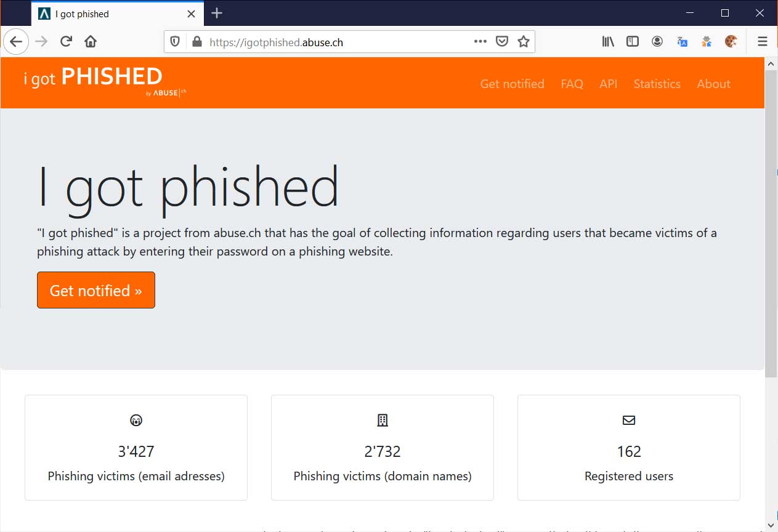Image resolution: width=778 pixels, height=532 pixels.
Task: Go to the Statistics page
Action: point(657,84)
